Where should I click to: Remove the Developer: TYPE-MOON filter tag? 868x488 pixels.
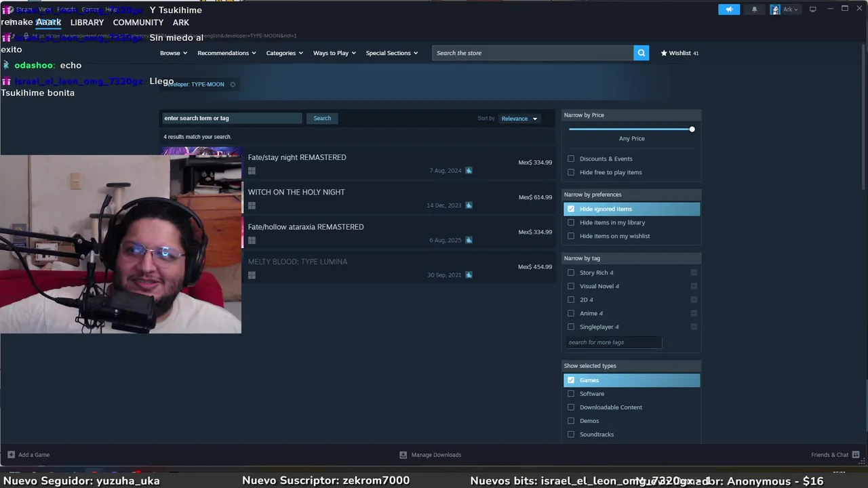(x=233, y=85)
